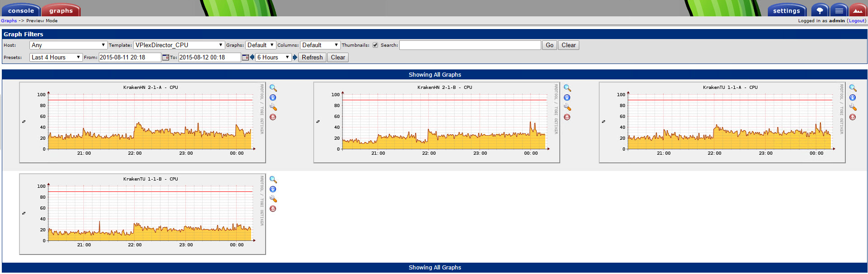Open the Template dropdown VPlexDirector_CPU
868x274 pixels.
click(179, 45)
